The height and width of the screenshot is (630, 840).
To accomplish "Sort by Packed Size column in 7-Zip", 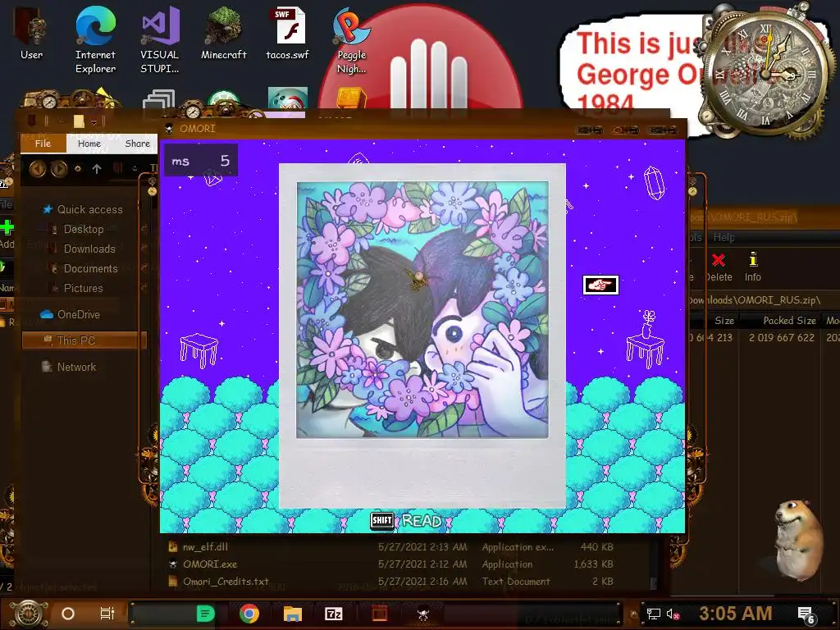I will coord(789,321).
